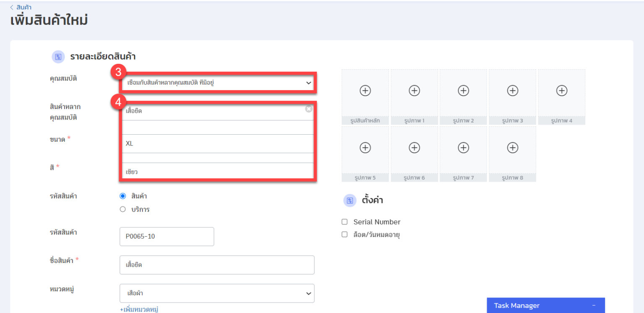
Task: Click the ล็อต/วันหมดอายุ label text
Action: click(376, 235)
